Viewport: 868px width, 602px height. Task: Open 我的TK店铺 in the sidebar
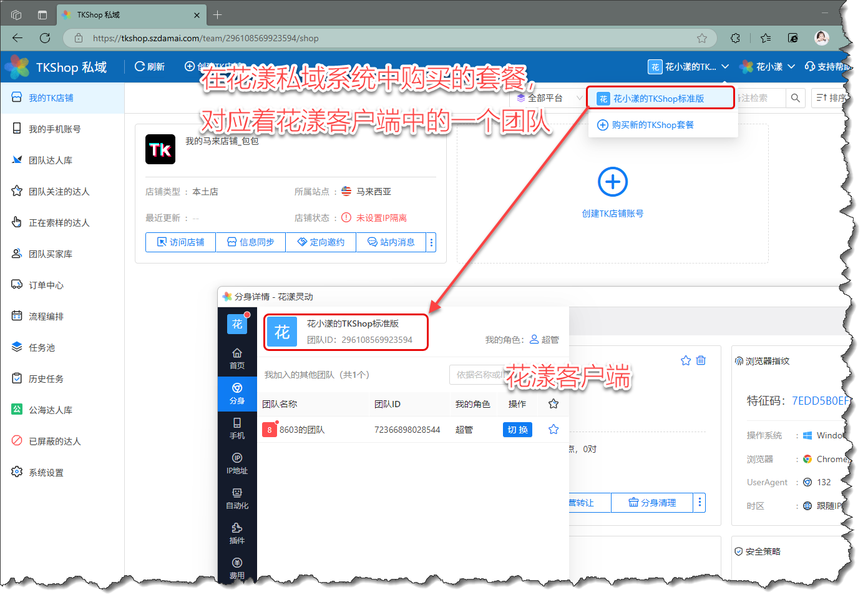pyautogui.click(x=62, y=98)
